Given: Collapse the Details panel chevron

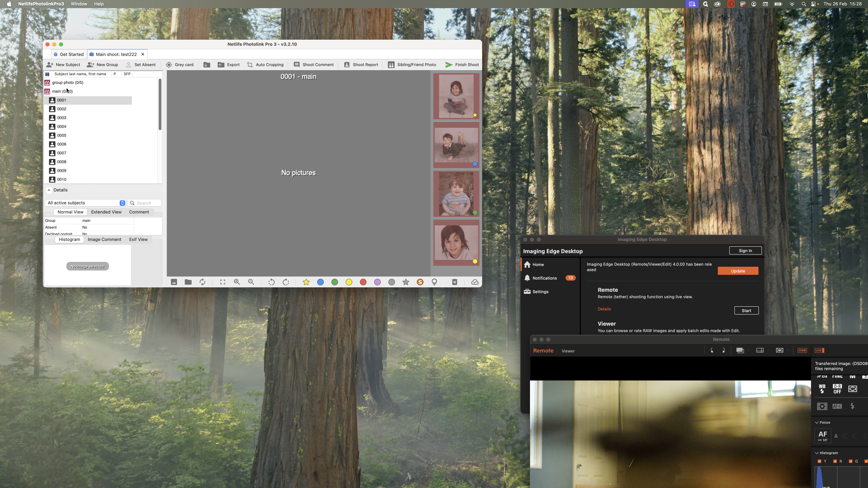Looking at the screenshot, I should [49, 190].
